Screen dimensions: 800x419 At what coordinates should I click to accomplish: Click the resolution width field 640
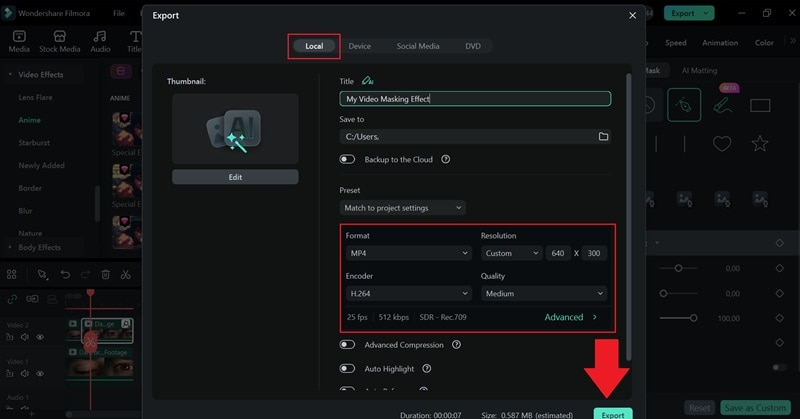[558, 253]
